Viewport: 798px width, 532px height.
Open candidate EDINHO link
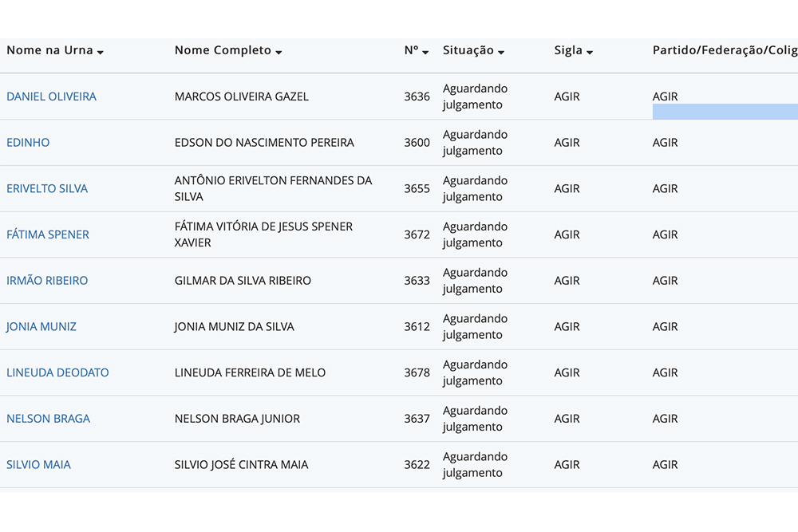click(28, 143)
